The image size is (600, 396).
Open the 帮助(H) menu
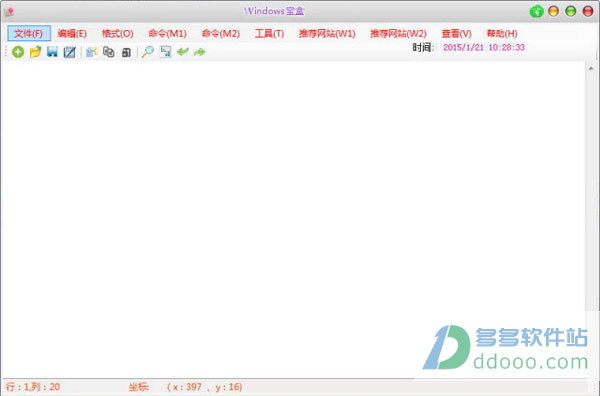point(502,34)
